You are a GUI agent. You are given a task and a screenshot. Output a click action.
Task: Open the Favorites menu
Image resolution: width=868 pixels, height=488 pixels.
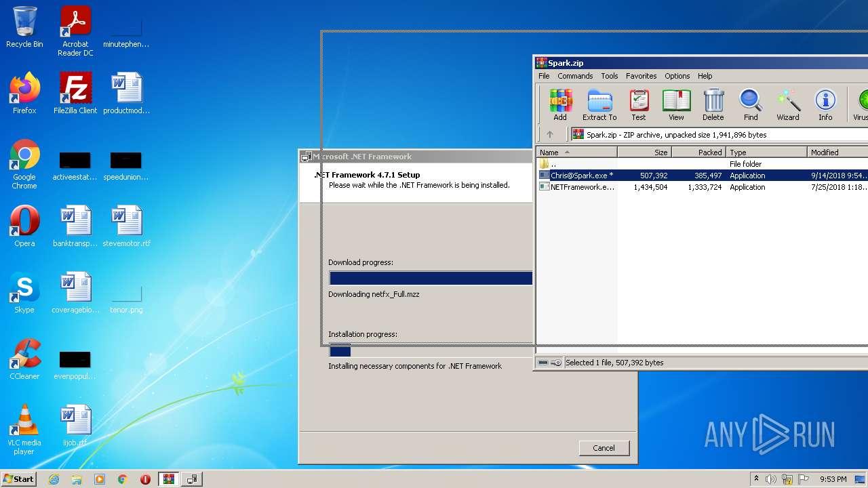pos(641,76)
